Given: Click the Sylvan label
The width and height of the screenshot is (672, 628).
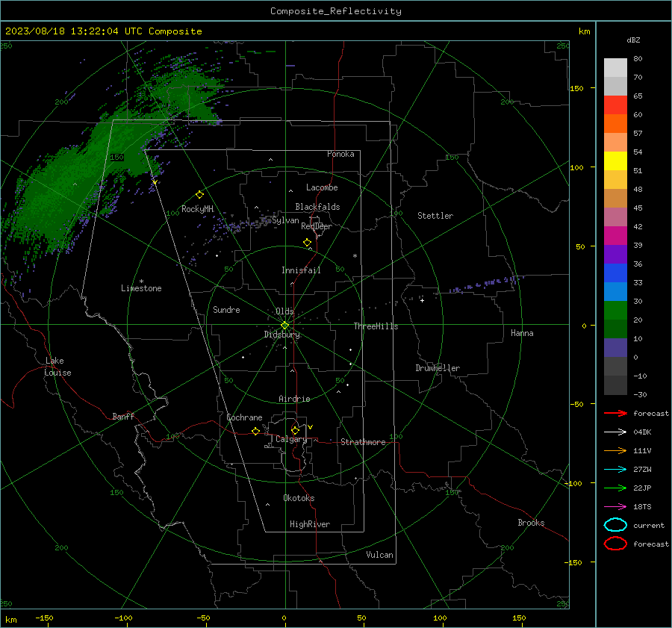Looking at the screenshot, I should pos(285,220).
